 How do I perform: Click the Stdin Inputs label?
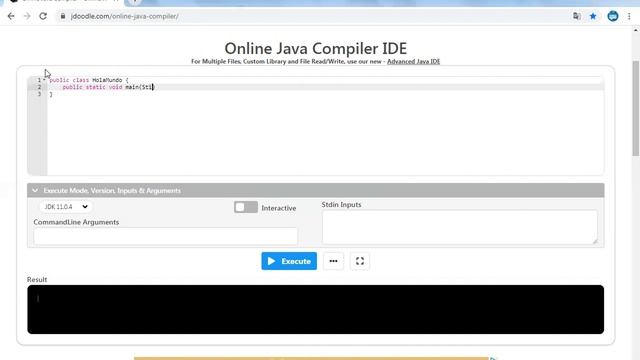(x=341, y=204)
